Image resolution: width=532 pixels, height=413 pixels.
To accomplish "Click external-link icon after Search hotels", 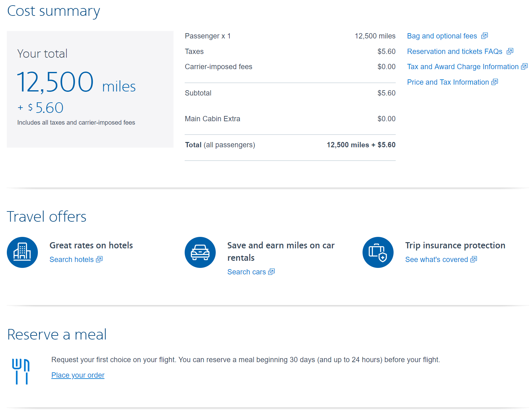I will [x=99, y=260].
